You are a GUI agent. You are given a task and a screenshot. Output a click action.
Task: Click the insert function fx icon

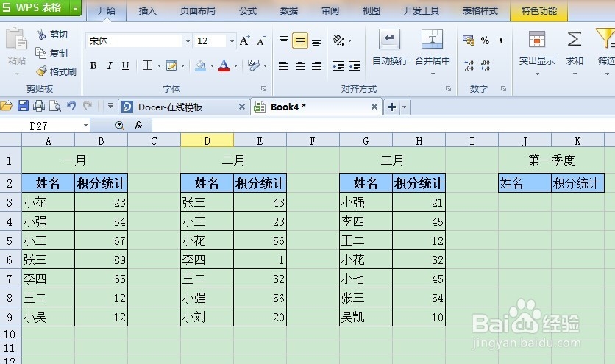tap(138, 126)
